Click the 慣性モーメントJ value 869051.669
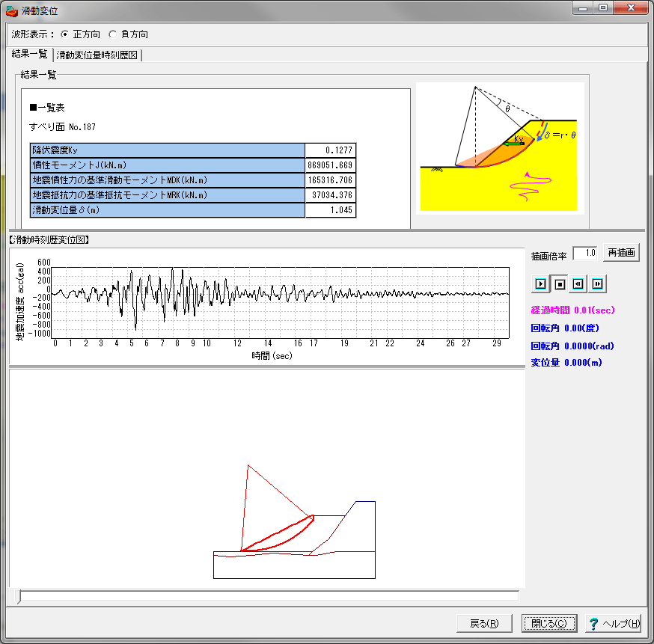Viewport: 654px width, 644px height. click(330, 165)
